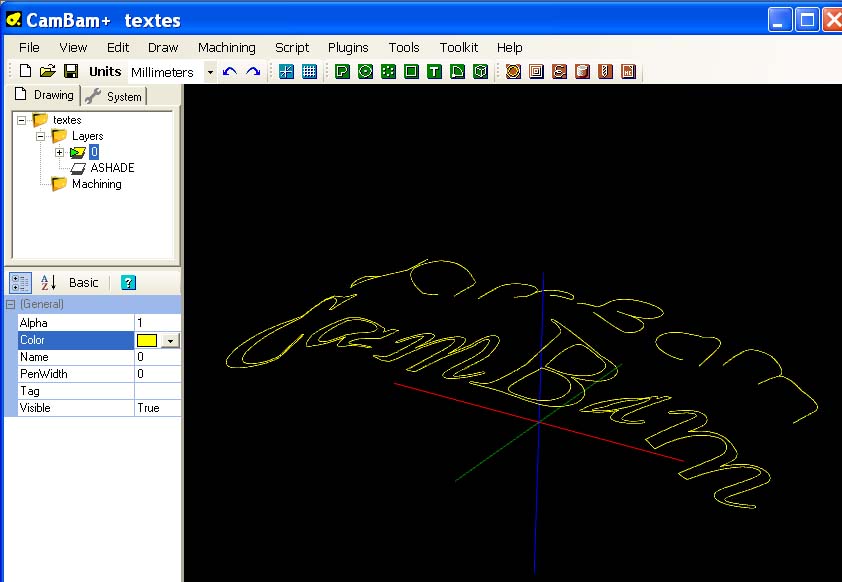Switch to the Drawing tab
This screenshot has width=842, height=582.
pyautogui.click(x=45, y=95)
